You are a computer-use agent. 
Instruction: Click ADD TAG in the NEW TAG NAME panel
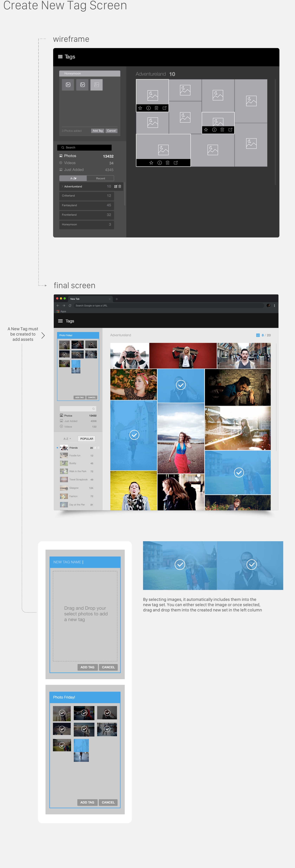(87, 667)
